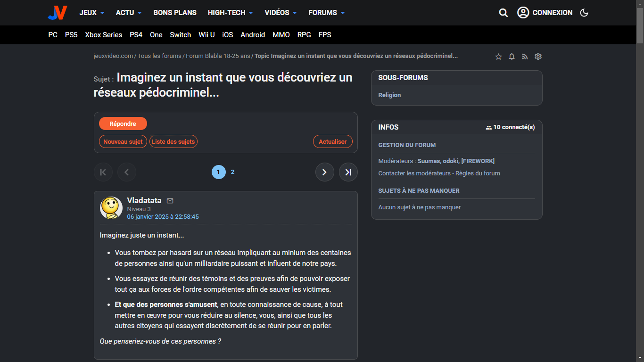Select the PS5 platform tab
Screen dimensions: 644x362
[x=71, y=35]
